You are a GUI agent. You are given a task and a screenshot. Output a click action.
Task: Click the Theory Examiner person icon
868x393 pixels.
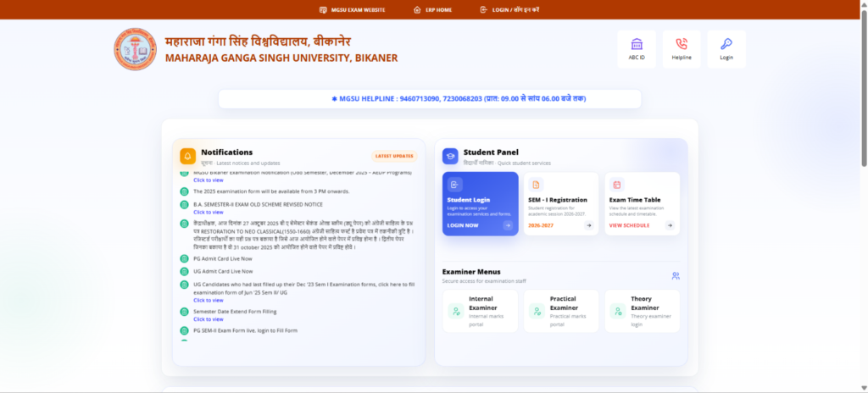pos(618,311)
